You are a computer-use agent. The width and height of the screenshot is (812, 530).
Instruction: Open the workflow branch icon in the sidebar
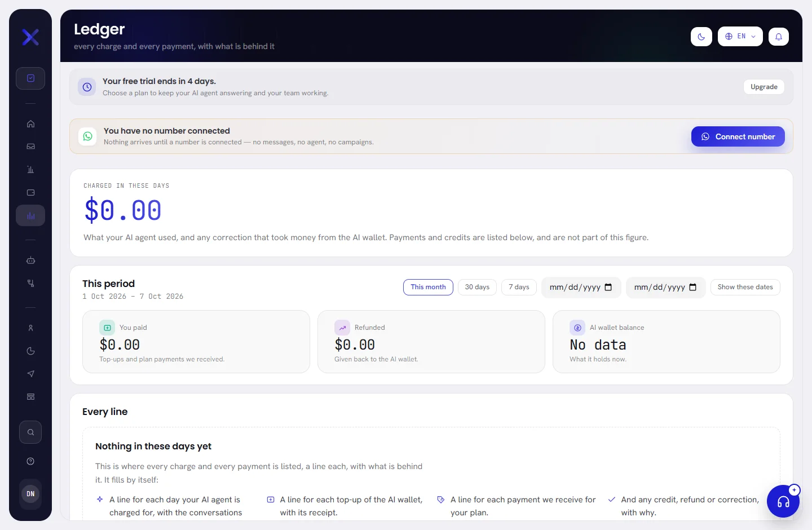tap(30, 283)
